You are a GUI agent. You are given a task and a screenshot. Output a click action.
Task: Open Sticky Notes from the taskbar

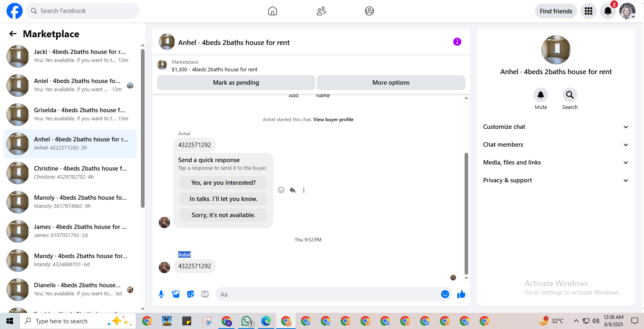pyautogui.click(x=187, y=321)
